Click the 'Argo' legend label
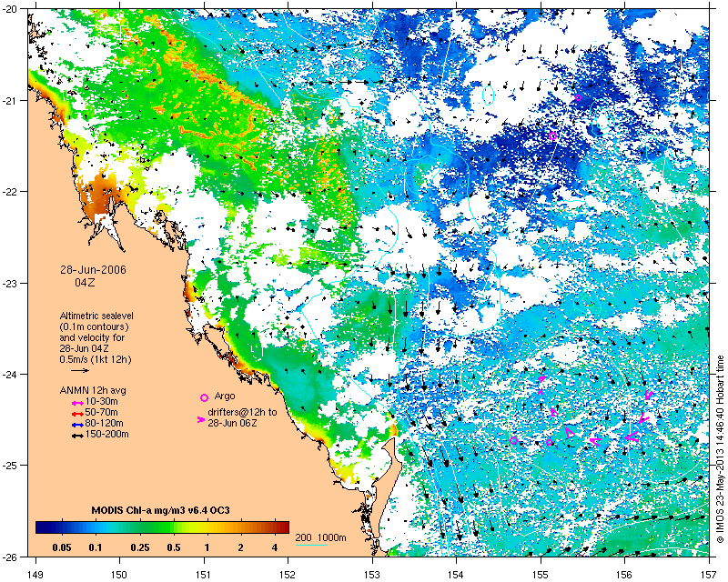This screenshot has width=728, height=582. click(x=224, y=396)
